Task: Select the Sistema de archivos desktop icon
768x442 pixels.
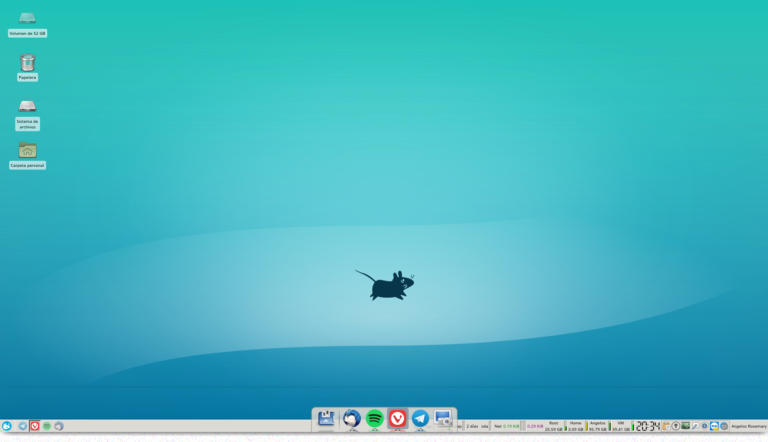Action: (27, 106)
